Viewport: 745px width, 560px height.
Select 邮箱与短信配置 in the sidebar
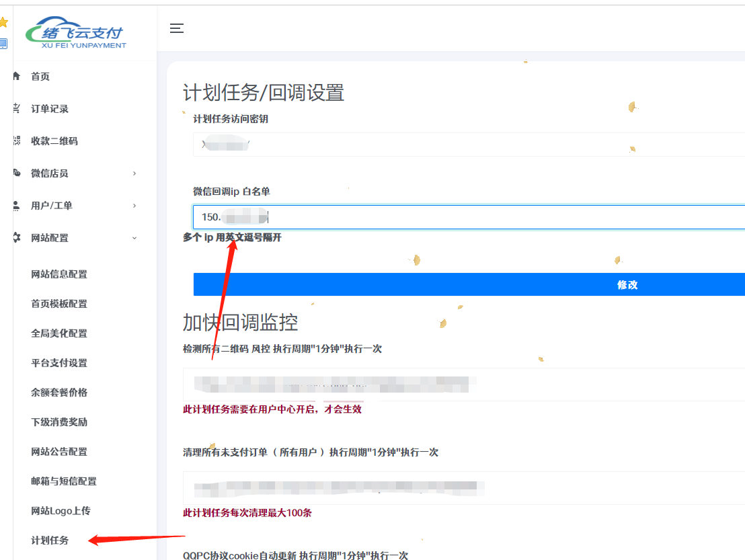[x=65, y=481]
